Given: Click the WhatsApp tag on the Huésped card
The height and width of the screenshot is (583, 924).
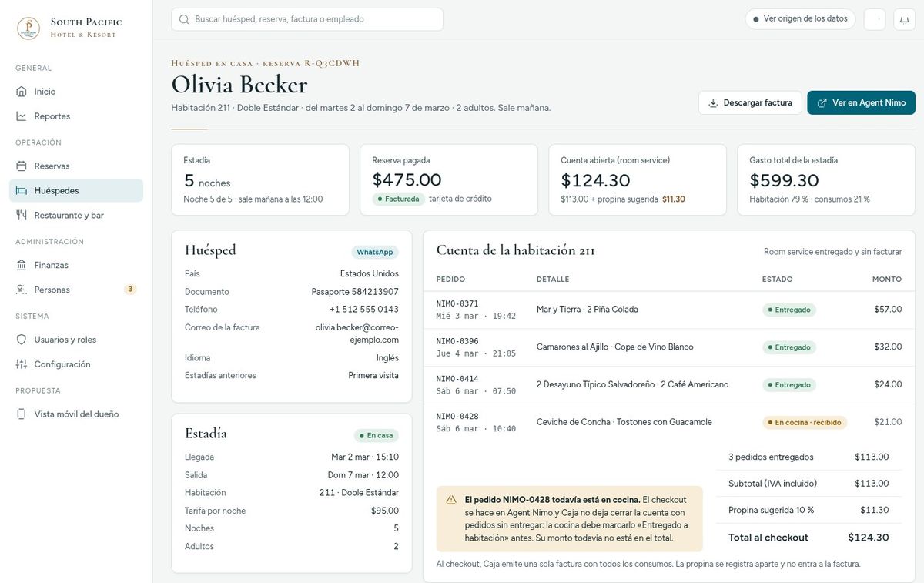Looking at the screenshot, I should (375, 252).
